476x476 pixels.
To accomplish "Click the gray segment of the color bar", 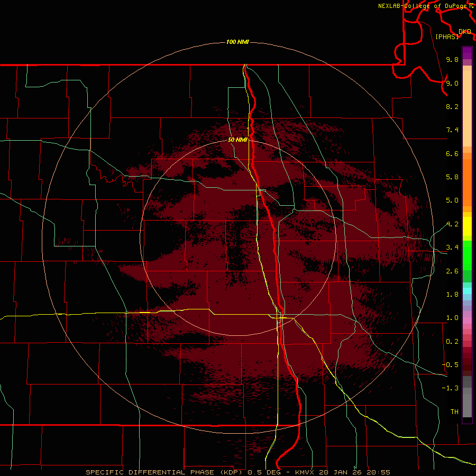I will point(467,397).
